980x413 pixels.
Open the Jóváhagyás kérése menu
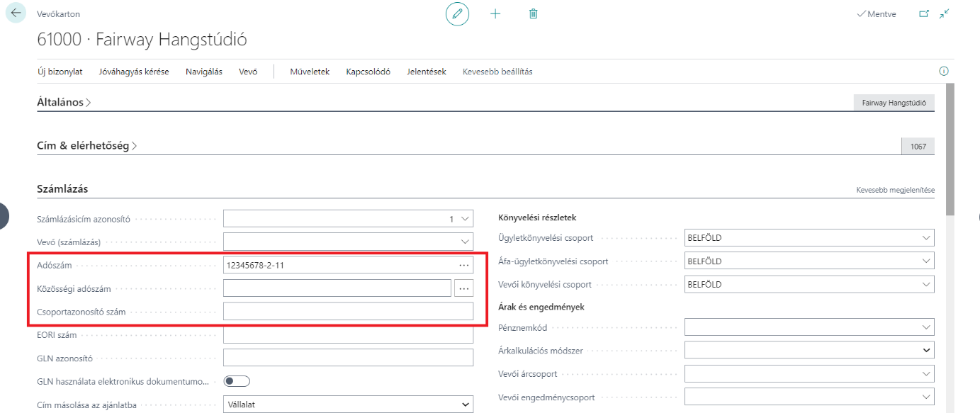pos(134,72)
